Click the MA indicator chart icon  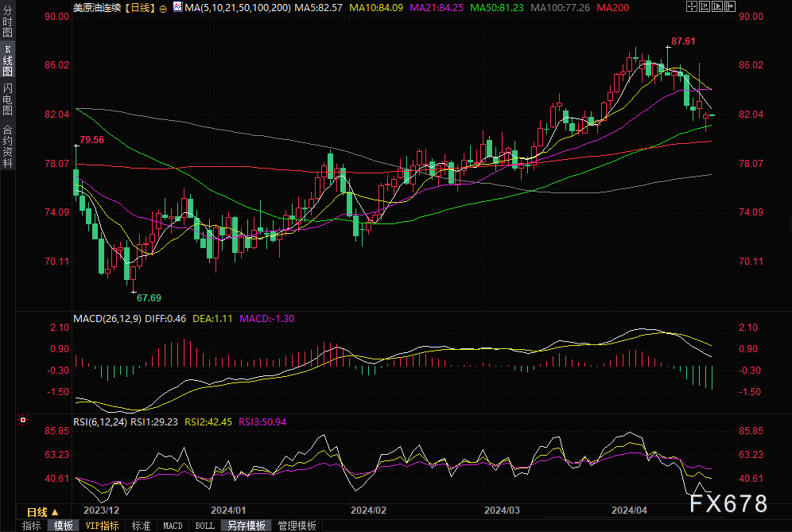point(176,7)
